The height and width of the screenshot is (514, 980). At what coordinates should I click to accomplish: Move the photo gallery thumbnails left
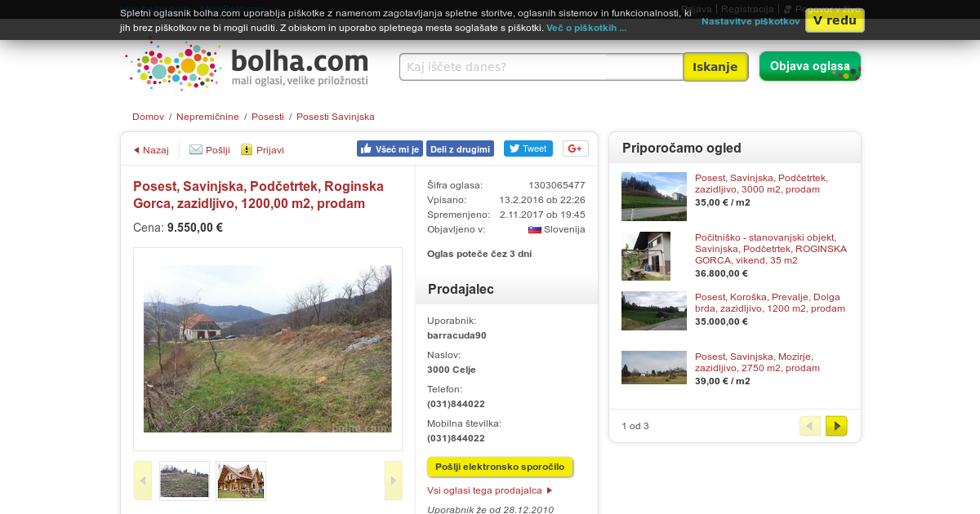pyautogui.click(x=143, y=481)
